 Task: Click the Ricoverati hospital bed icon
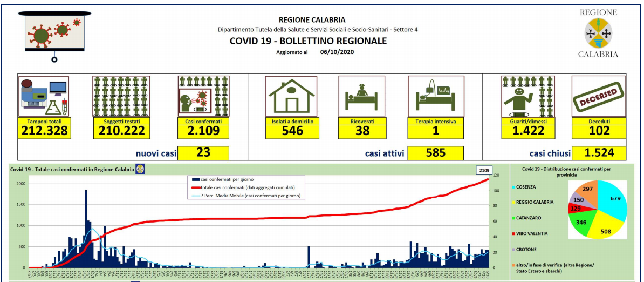[x=361, y=95]
